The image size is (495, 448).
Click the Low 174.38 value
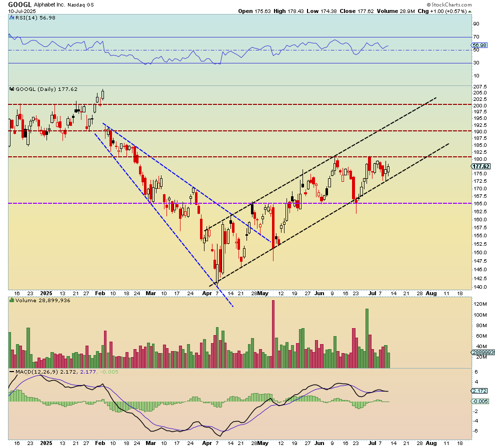click(321, 11)
